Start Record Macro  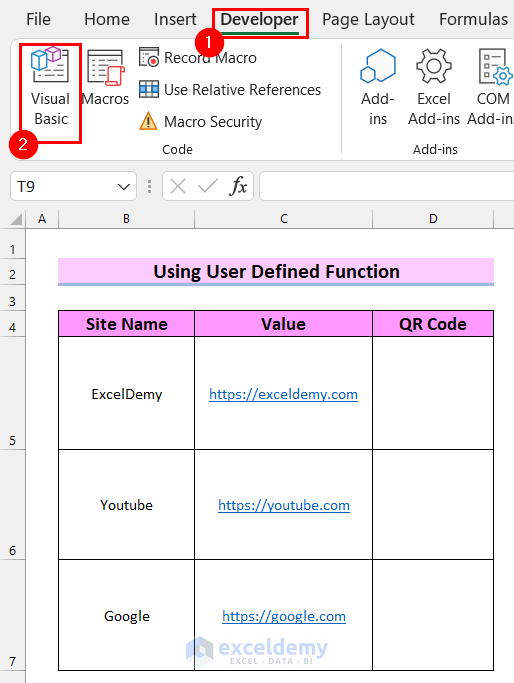click(198, 58)
